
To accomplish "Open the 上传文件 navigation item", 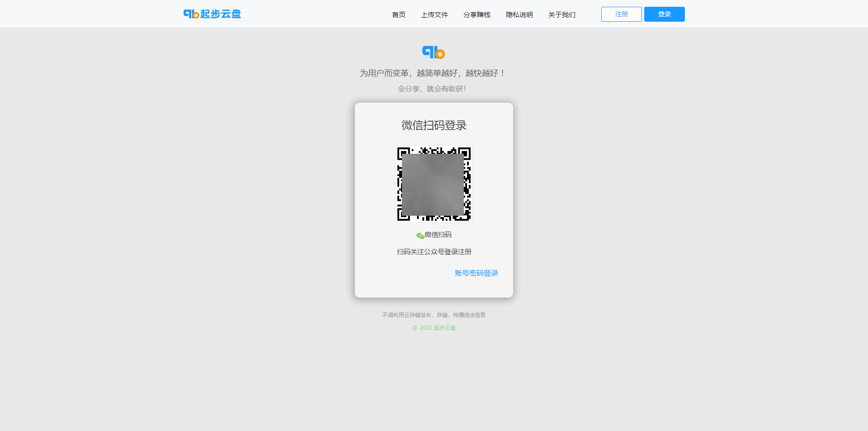I will point(434,14).
